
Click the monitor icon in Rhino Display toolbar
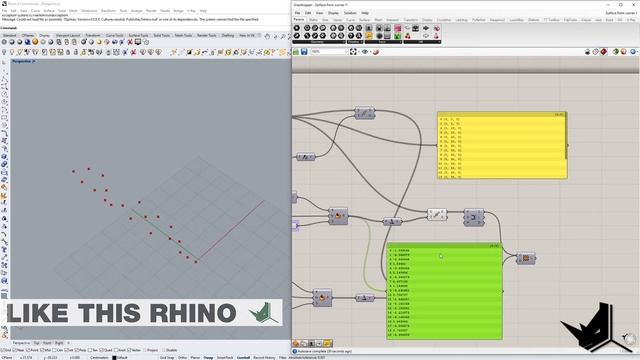[x=138, y=42]
